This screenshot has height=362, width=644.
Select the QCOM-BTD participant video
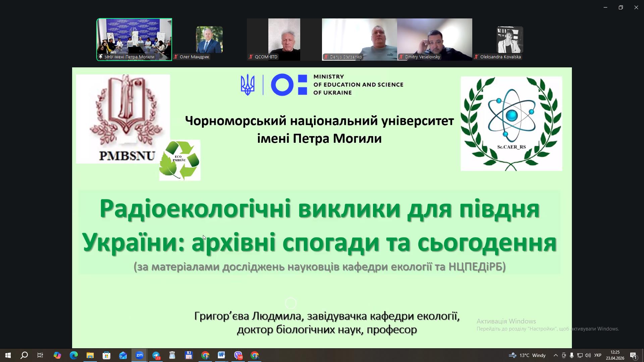[284, 40]
